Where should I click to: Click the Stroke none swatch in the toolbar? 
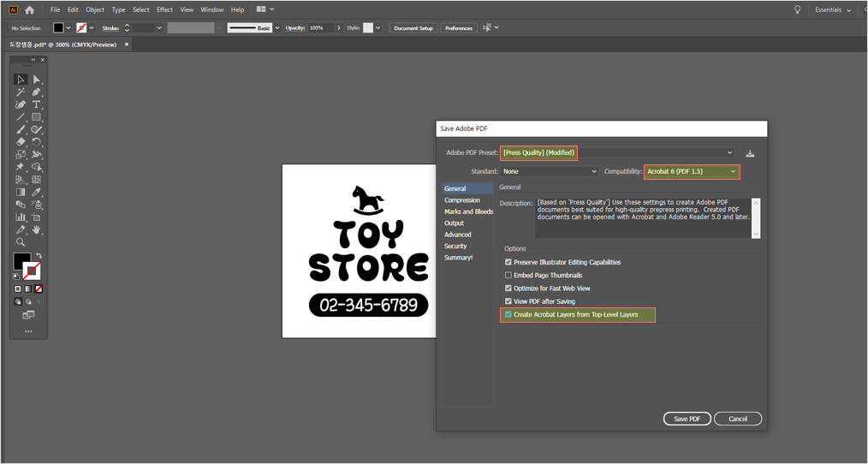point(32,271)
